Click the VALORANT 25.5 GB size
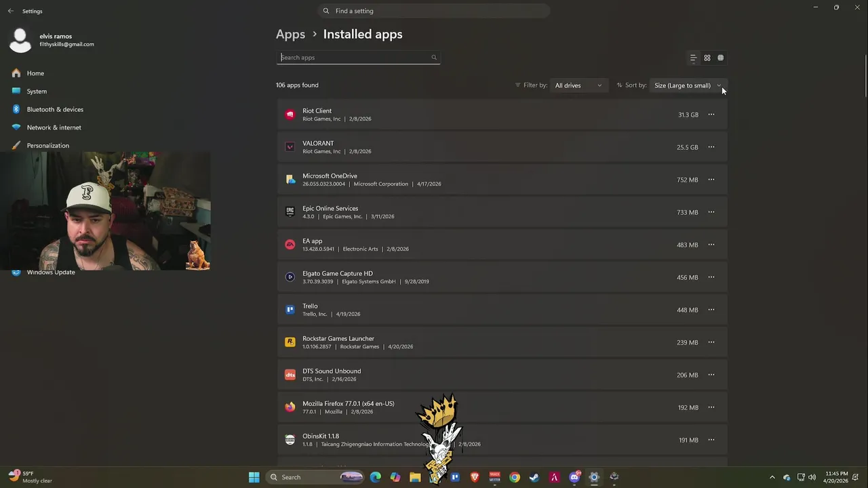 point(687,148)
